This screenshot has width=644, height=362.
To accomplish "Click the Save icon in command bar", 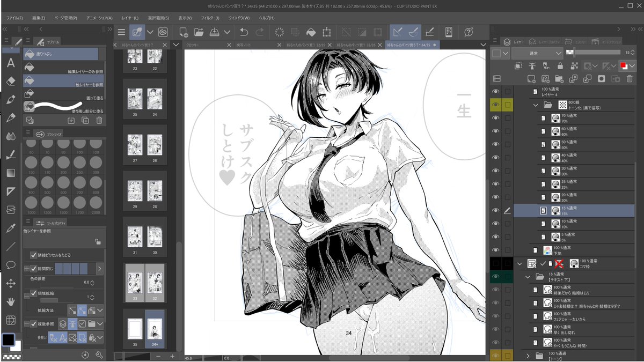I will click(x=214, y=32).
